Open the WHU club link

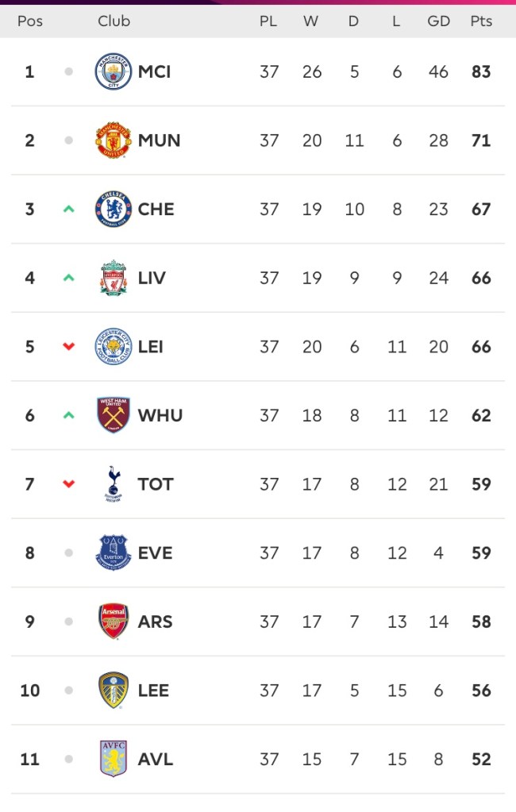click(160, 415)
